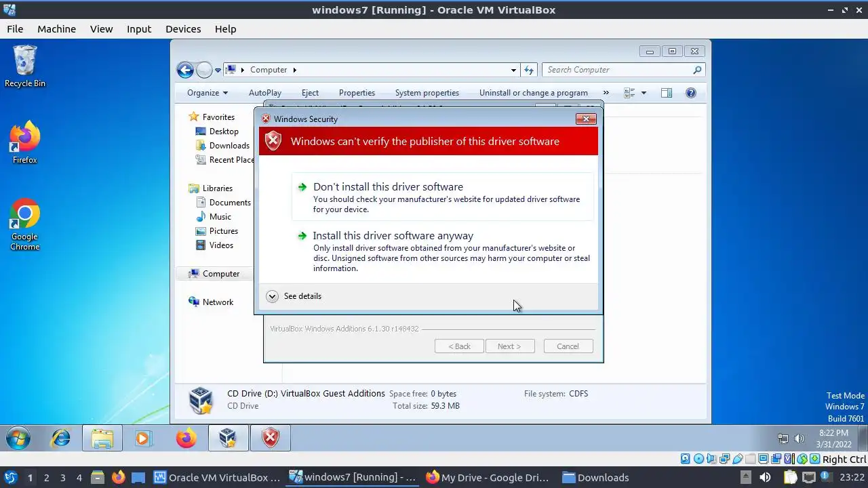Click Properties in the Explorer toolbar
This screenshot has width=868, height=488.
357,93
